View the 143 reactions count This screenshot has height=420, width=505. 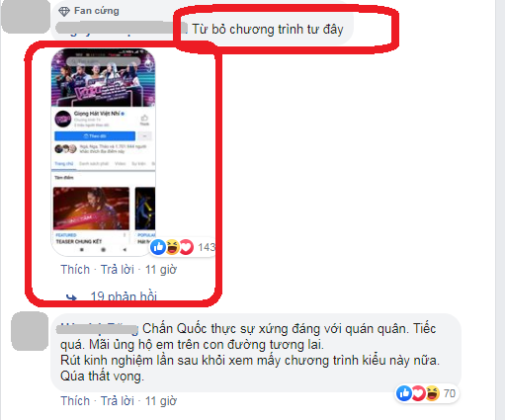tap(207, 247)
